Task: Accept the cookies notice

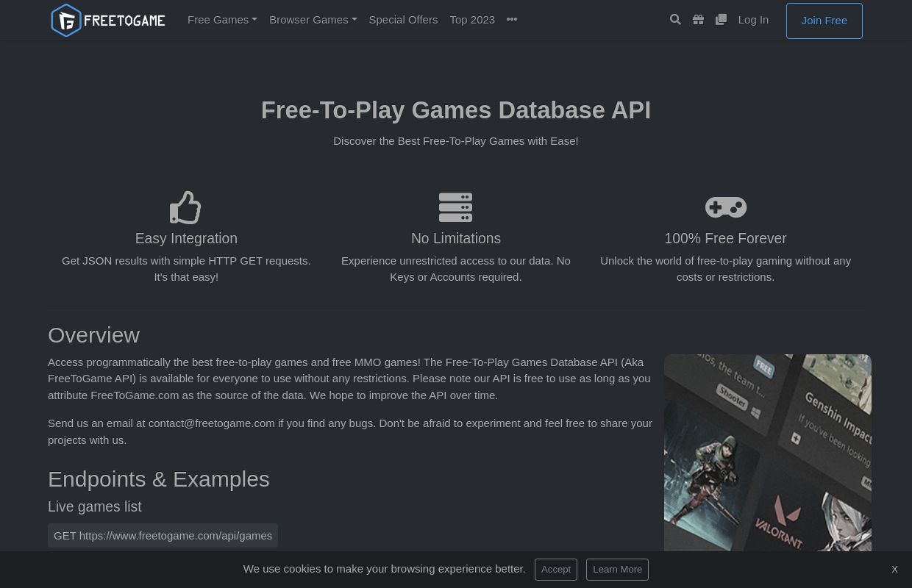Action: (x=556, y=570)
